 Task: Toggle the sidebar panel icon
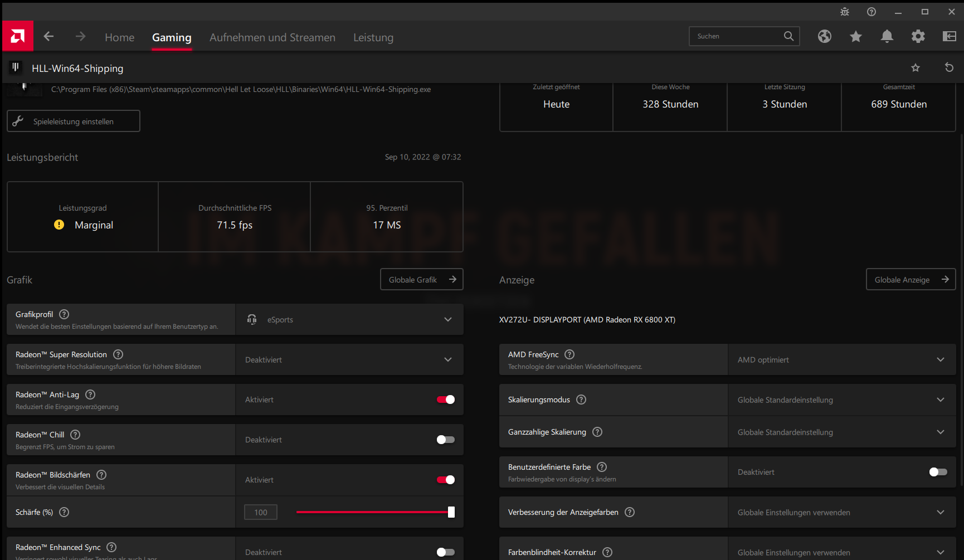point(950,36)
